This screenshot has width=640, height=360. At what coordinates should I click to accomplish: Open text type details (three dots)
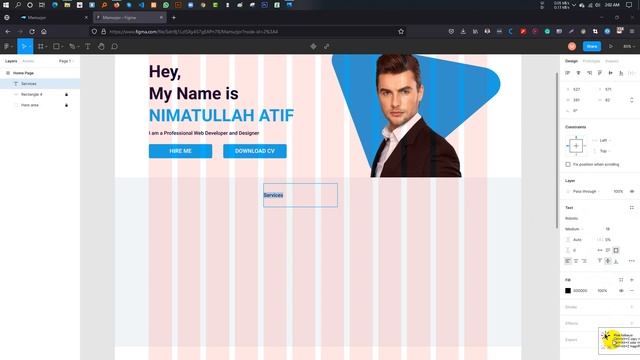coord(632,261)
